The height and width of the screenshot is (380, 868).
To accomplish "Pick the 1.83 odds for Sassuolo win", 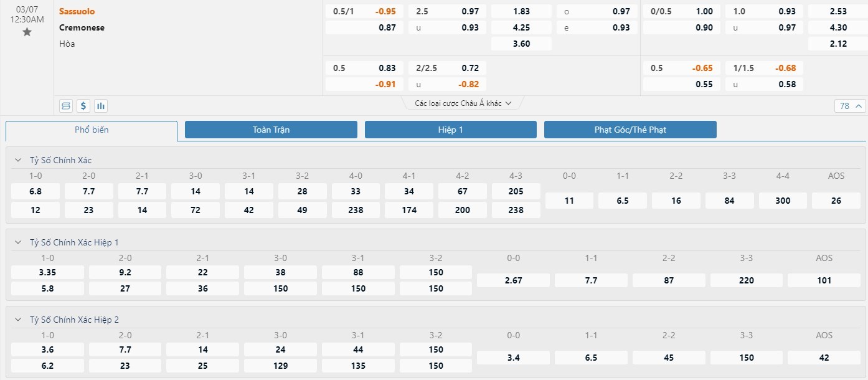I will pos(521,11).
